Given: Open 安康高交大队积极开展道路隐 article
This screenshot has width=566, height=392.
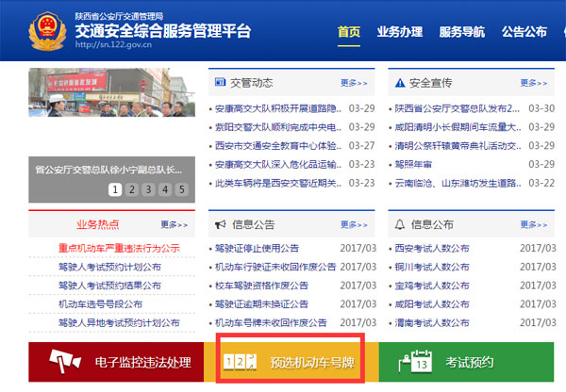Looking at the screenshot, I should point(278,108).
